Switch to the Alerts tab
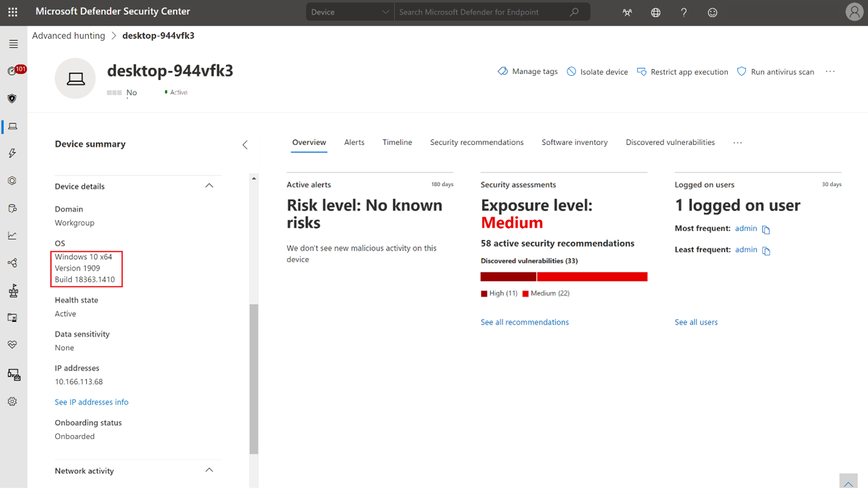868x494 pixels. pyautogui.click(x=354, y=142)
